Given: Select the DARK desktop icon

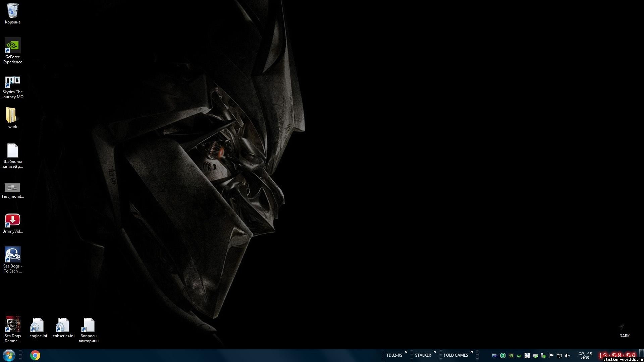Looking at the screenshot, I should [x=624, y=330].
